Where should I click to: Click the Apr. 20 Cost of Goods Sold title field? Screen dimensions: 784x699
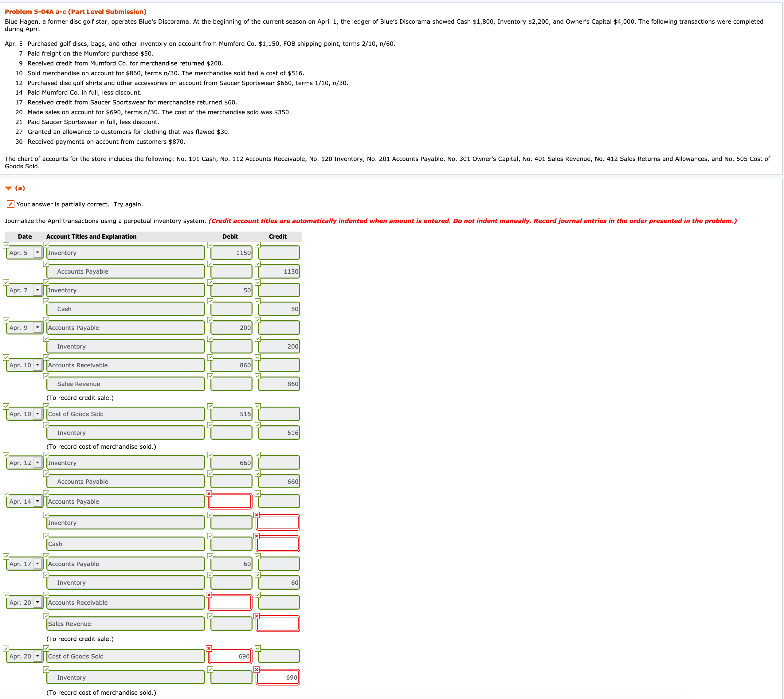click(x=125, y=656)
